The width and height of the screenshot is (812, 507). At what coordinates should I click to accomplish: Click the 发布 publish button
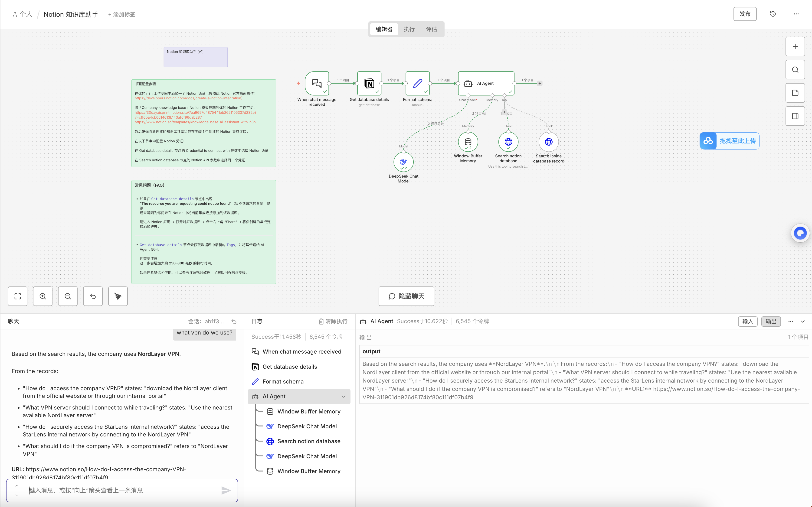(x=745, y=14)
